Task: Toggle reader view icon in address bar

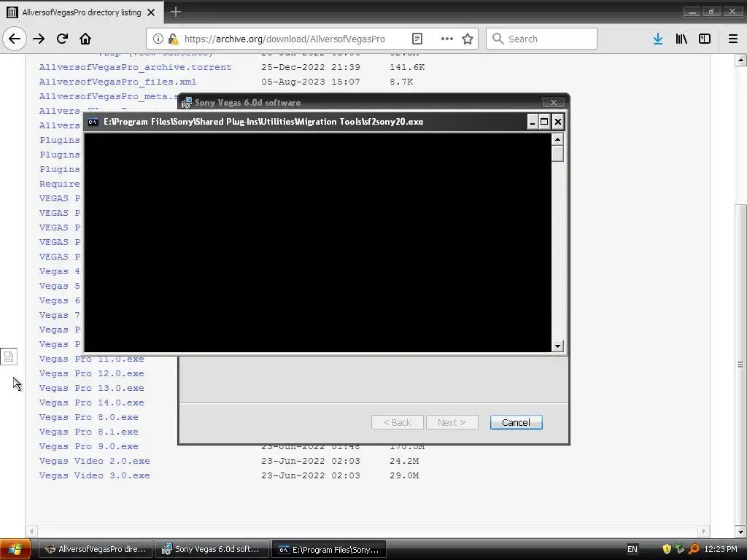Action: (x=417, y=39)
